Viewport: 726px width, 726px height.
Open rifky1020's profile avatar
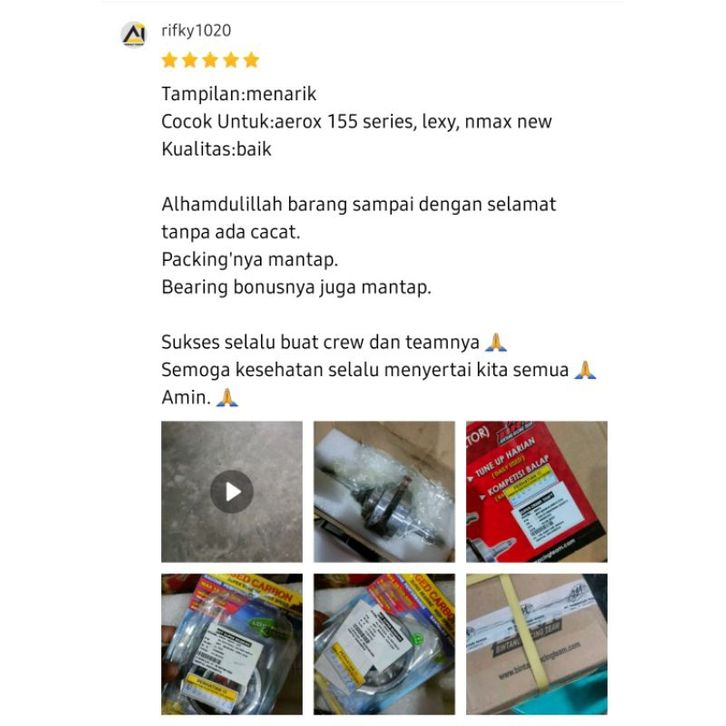pos(134,34)
